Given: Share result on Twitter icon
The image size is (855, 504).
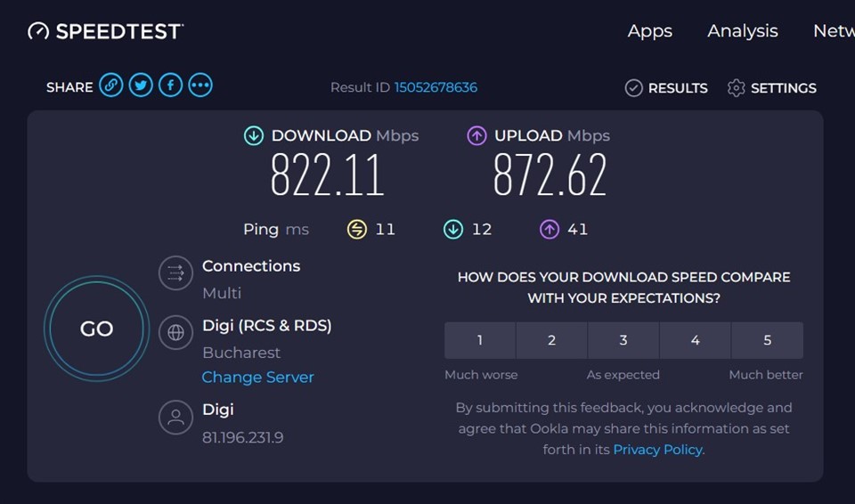Looking at the screenshot, I should point(141,85).
